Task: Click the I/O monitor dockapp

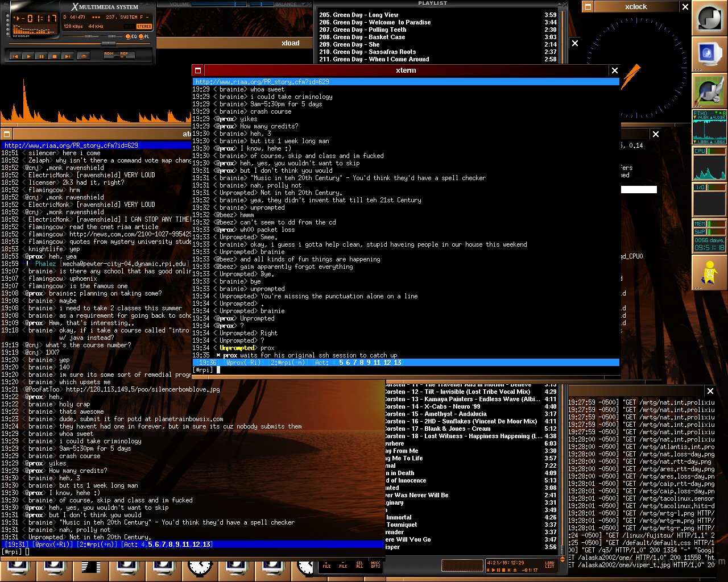Action: [709, 200]
